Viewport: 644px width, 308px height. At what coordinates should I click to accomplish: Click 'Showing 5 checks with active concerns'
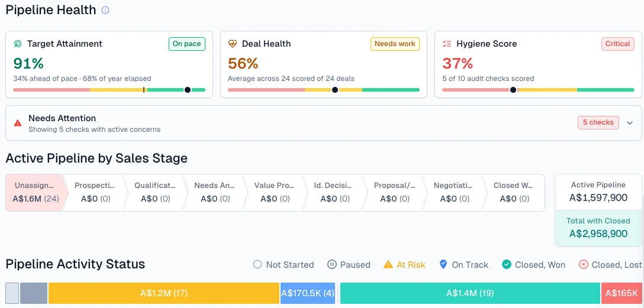95,129
